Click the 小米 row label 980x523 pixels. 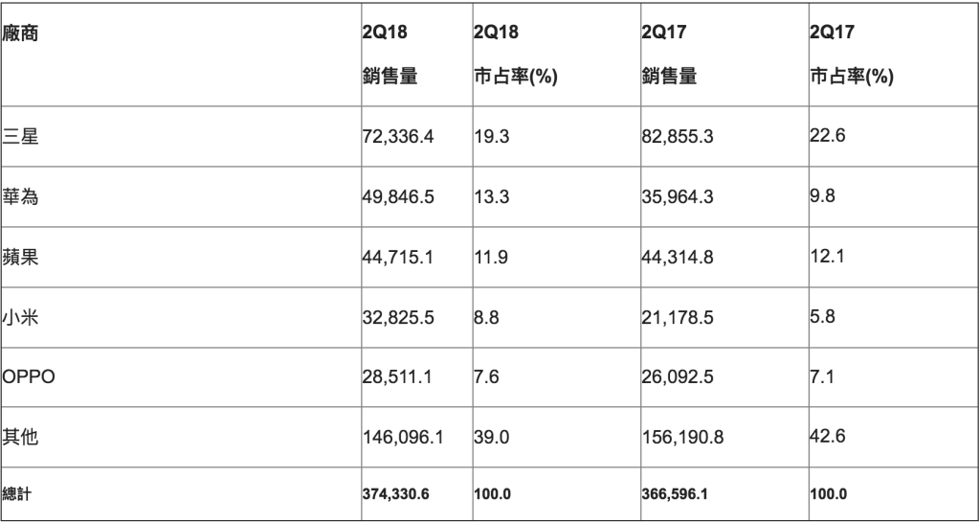point(21,317)
